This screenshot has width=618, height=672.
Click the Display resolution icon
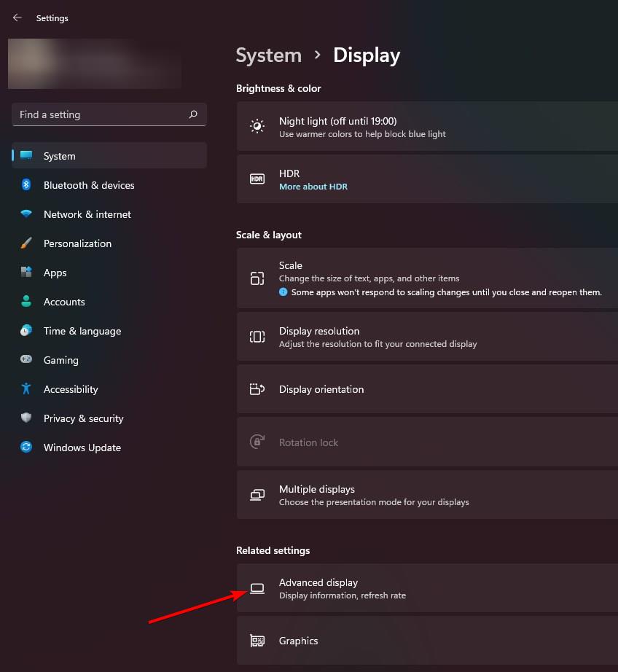[x=257, y=337]
